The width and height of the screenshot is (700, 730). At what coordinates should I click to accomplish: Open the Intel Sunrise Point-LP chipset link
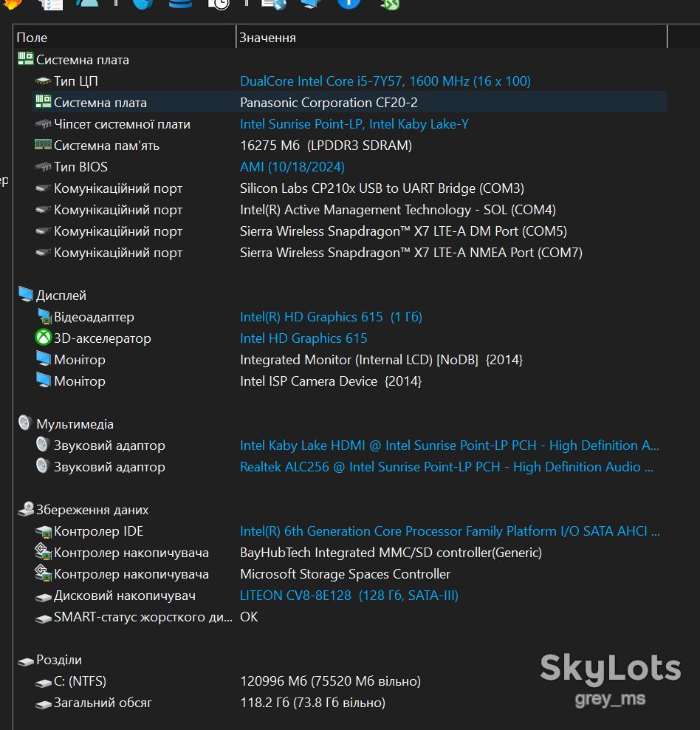click(x=354, y=124)
